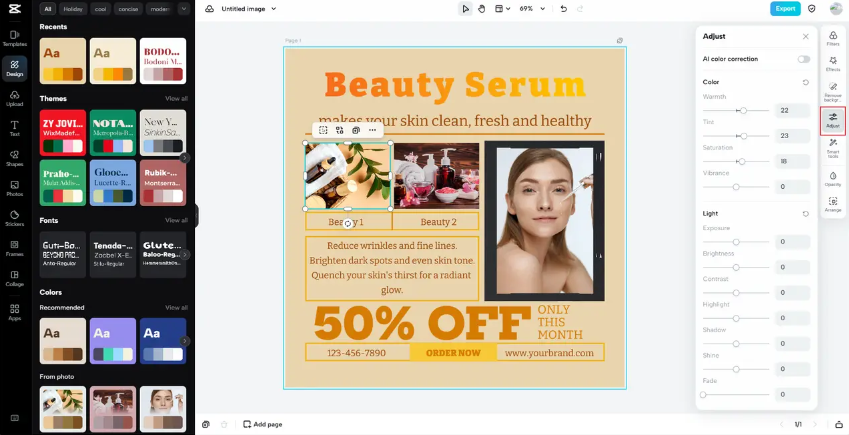849x435 pixels.
Task: Show next Fonts with arrow
Action: point(185,255)
